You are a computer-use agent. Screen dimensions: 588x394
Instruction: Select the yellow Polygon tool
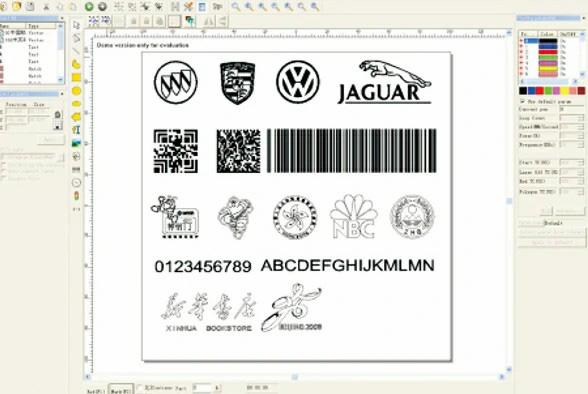(x=76, y=117)
